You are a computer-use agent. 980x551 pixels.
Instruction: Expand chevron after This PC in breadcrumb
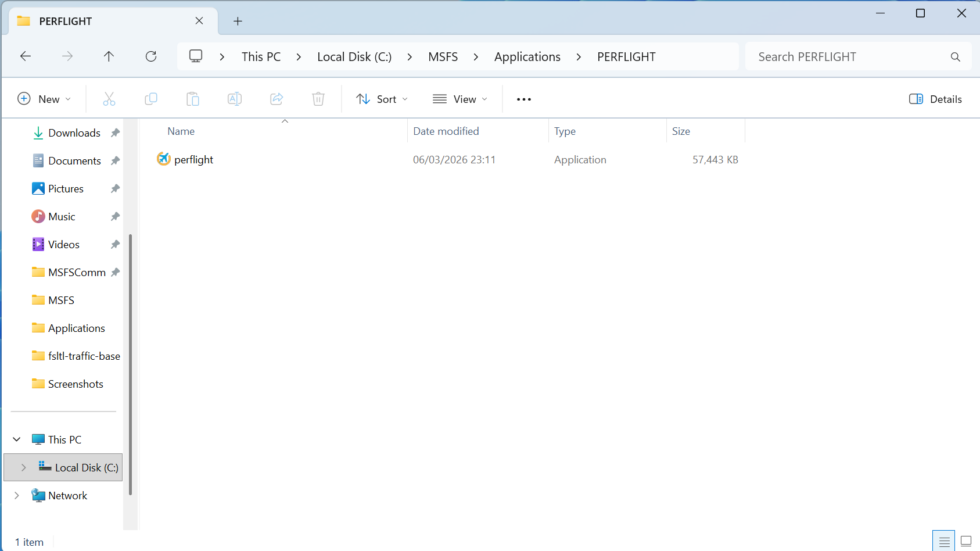pyautogui.click(x=299, y=57)
